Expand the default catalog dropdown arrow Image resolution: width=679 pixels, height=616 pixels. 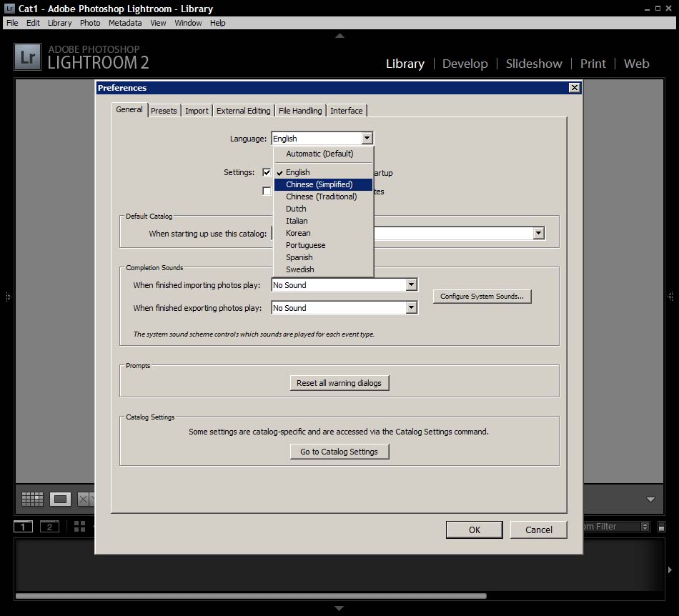(538, 234)
